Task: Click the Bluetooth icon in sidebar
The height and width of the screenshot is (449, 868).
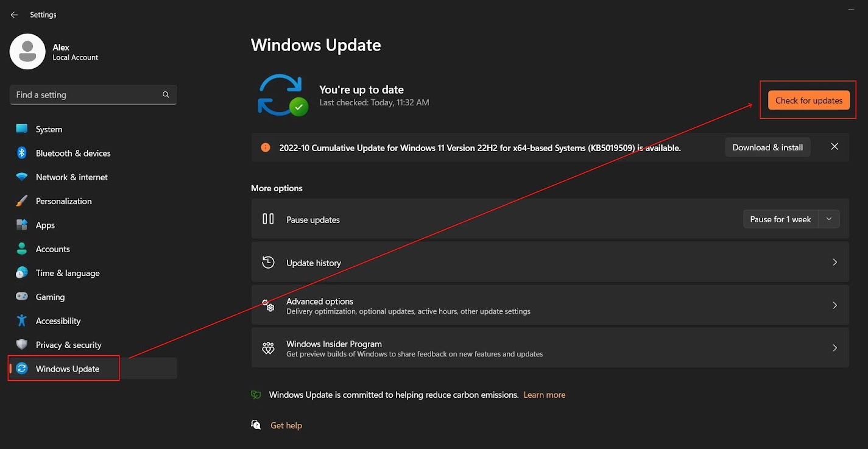Action: [x=22, y=153]
